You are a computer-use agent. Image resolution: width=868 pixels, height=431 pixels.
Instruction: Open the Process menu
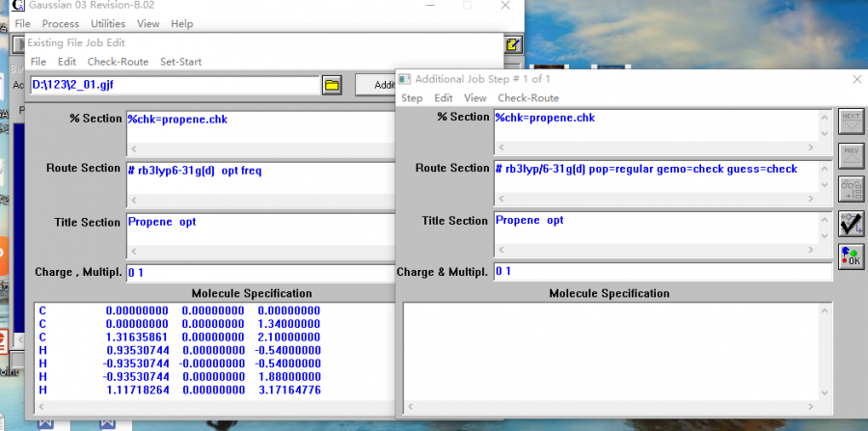click(x=61, y=24)
